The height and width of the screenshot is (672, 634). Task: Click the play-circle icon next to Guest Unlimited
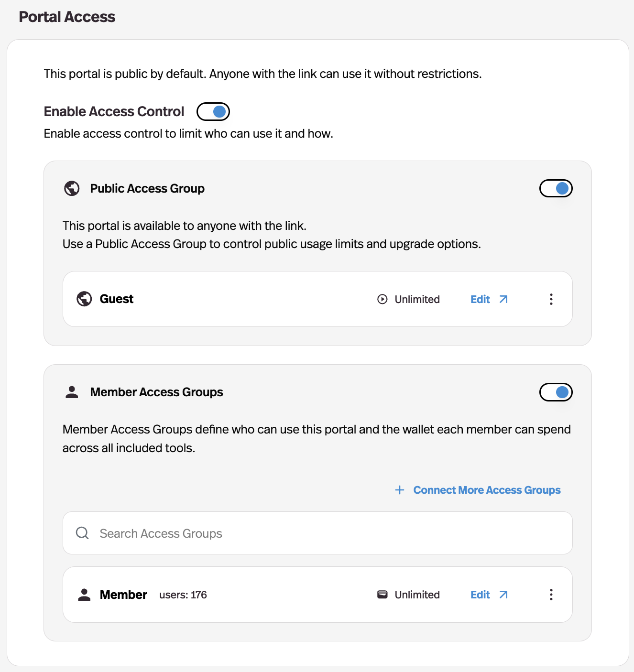click(383, 299)
